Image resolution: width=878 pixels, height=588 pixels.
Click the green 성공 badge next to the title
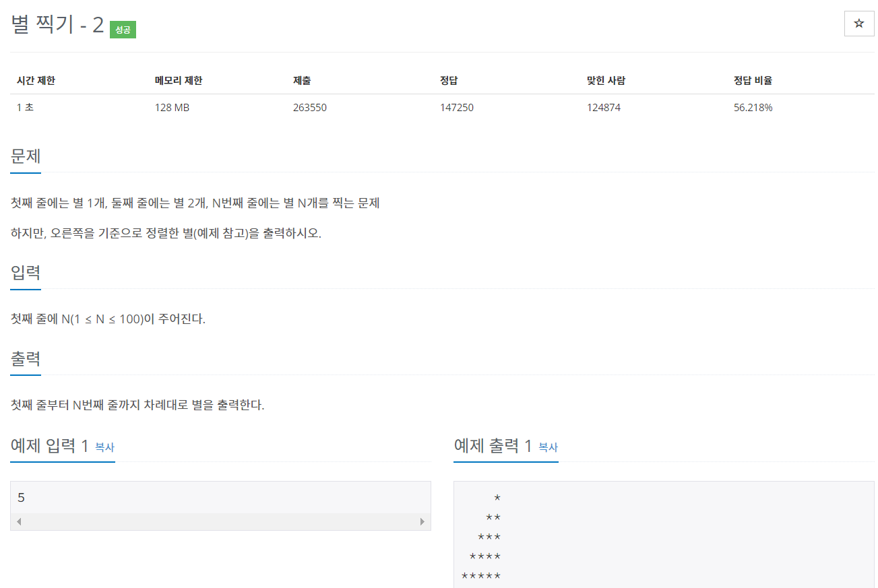pos(123,30)
